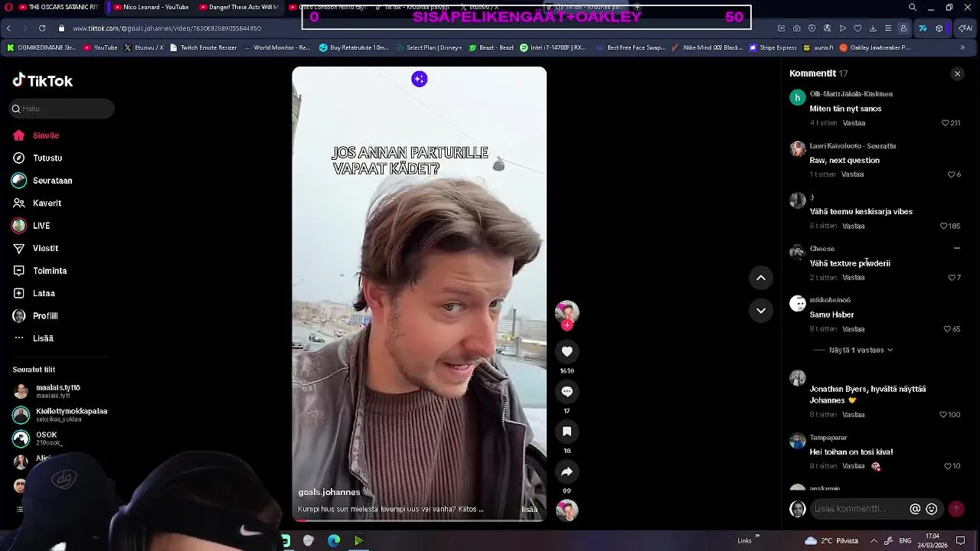
Task: Share the video with the arrow icon
Action: [x=567, y=471]
